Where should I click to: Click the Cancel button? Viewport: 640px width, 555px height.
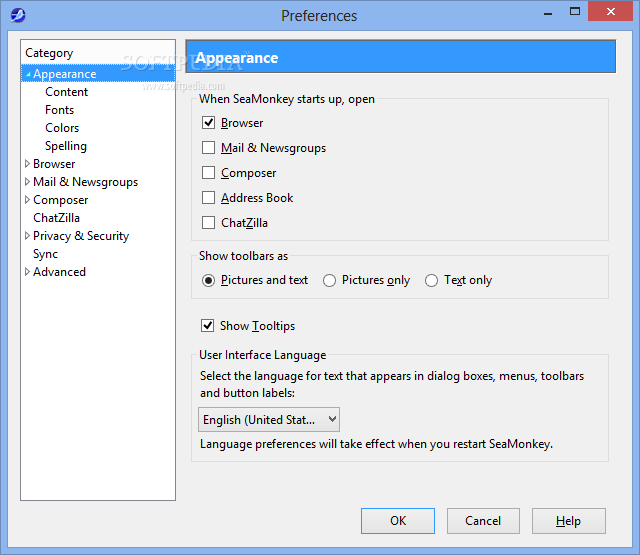tap(483, 521)
